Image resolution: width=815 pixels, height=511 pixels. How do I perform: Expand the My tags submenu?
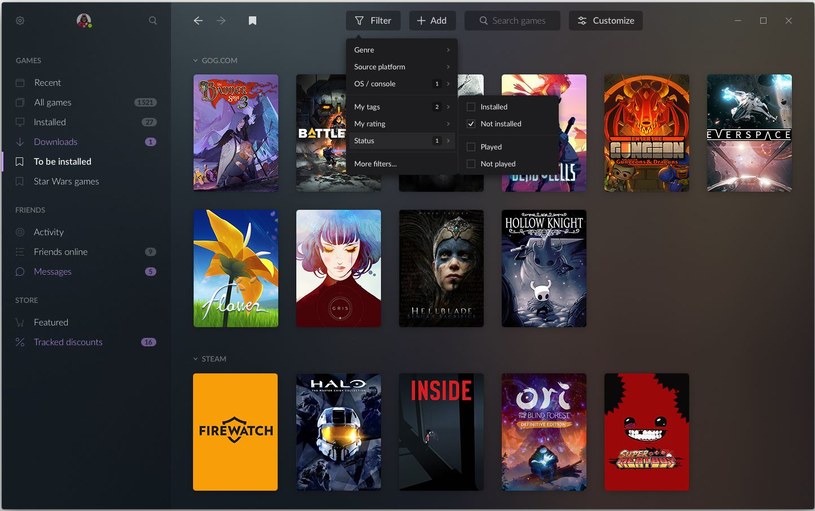point(402,107)
